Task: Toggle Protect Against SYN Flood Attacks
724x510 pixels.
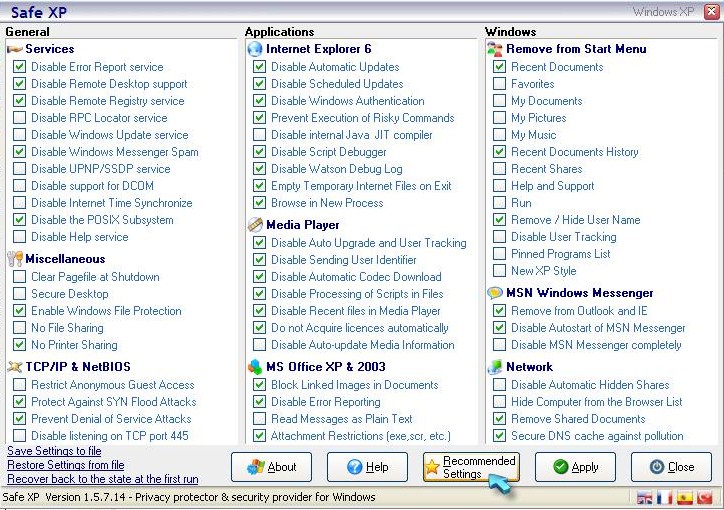Action: click(x=19, y=402)
